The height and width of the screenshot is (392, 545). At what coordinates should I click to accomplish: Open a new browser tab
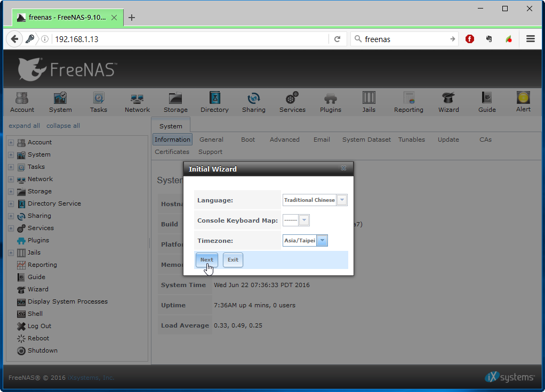click(x=131, y=18)
